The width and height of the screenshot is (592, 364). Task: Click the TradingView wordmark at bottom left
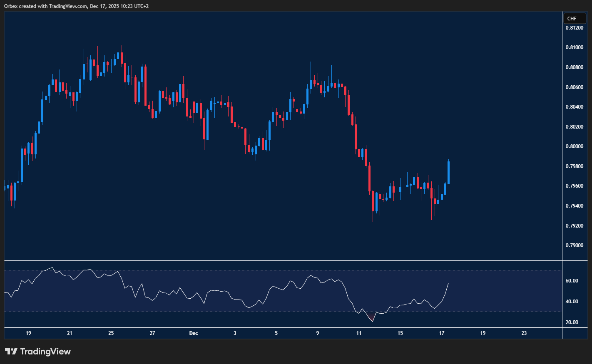tap(47, 352)
